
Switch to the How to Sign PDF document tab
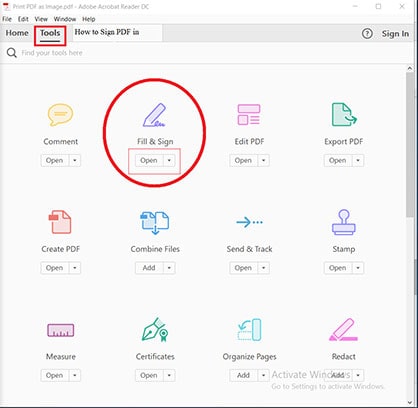[x=117, y=32]
